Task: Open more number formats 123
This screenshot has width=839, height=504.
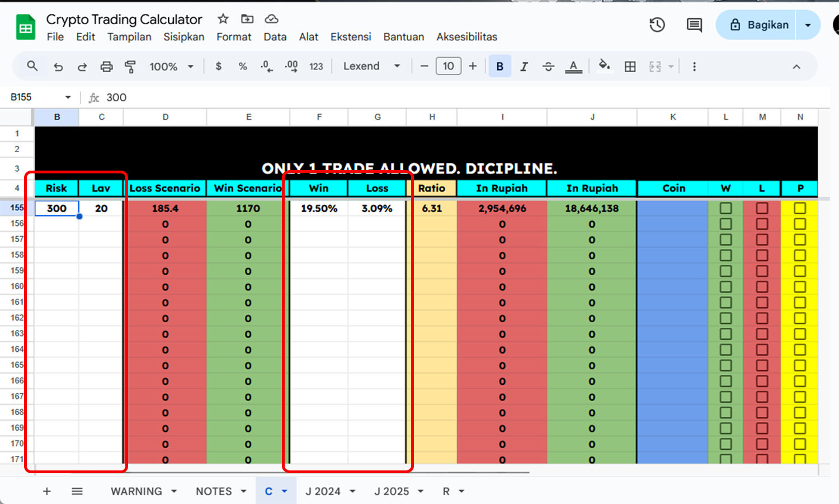Action: (316, 66)
